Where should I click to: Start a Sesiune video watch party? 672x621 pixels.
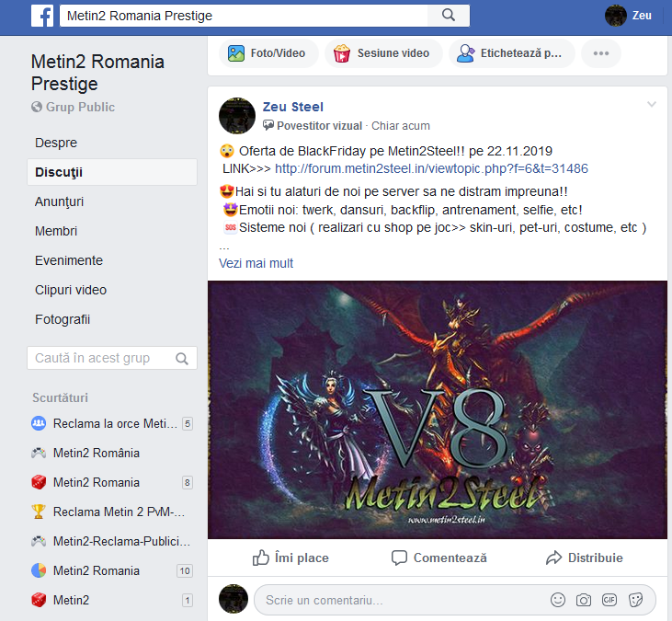click(383, 53)
